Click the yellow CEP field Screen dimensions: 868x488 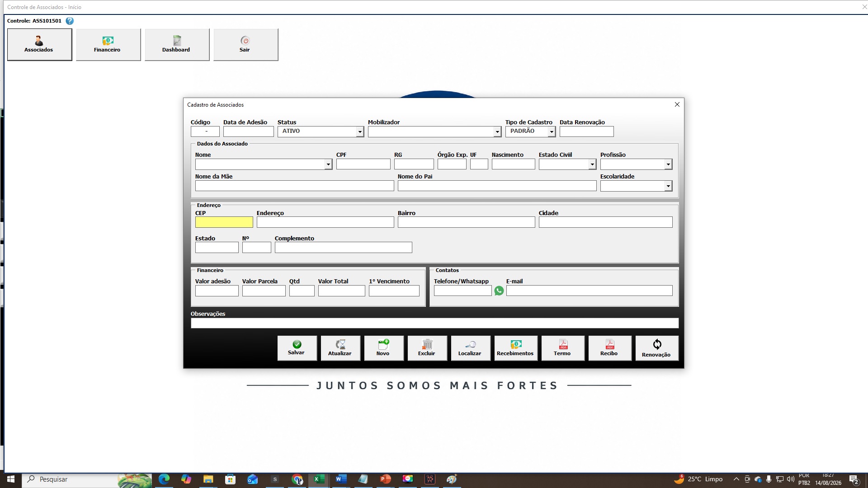(224, 222)
